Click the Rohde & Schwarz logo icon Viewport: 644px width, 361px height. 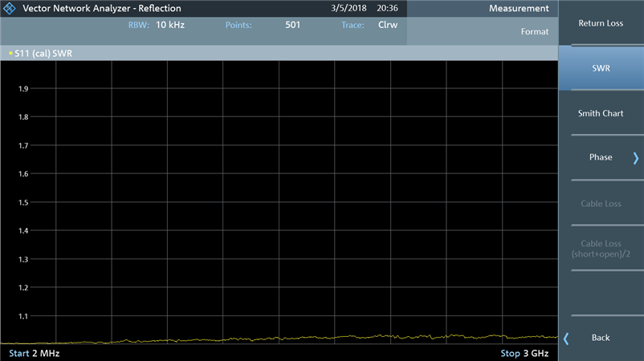[9, 8]
